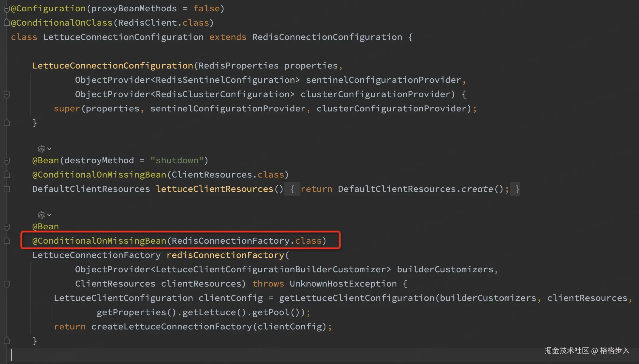Image resolution: width=639 pixels, height=364 pixels.
Task: Click the Spring bean icon above the destroyMethod @Bean
Action: (41, 148)
